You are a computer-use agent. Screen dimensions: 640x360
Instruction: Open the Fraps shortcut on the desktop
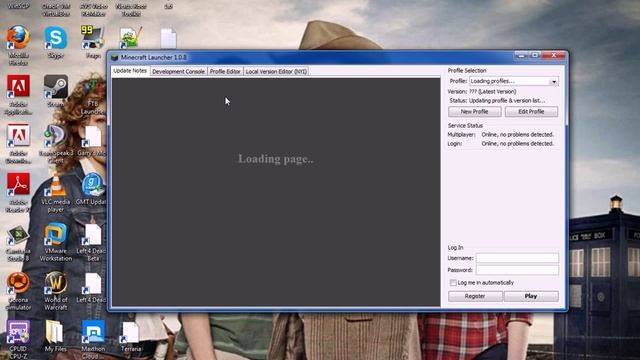(93, 38)
